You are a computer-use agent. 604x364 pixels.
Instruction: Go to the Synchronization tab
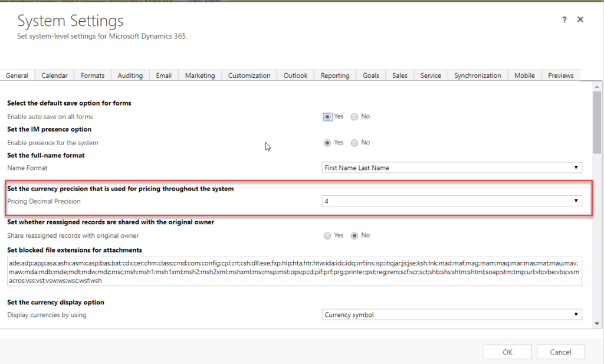(477, 76)
